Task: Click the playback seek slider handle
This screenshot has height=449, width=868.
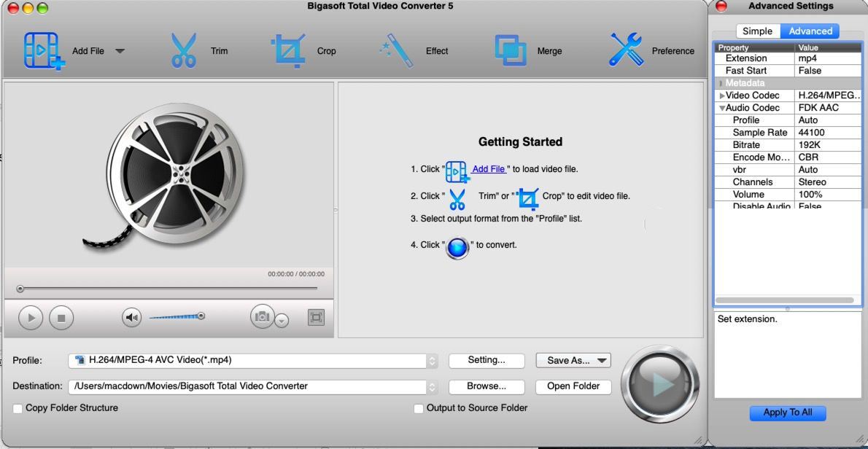Action: tap(20, 289)
